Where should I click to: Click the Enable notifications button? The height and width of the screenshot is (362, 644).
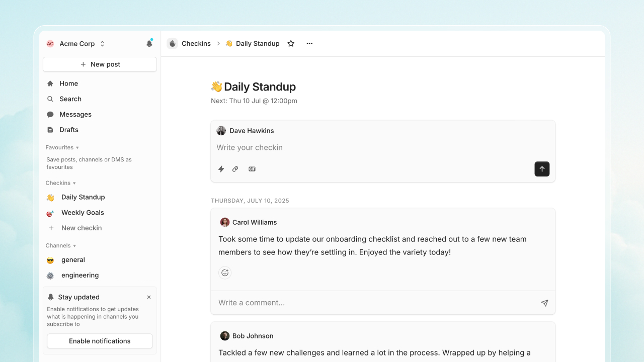(100, 341)
